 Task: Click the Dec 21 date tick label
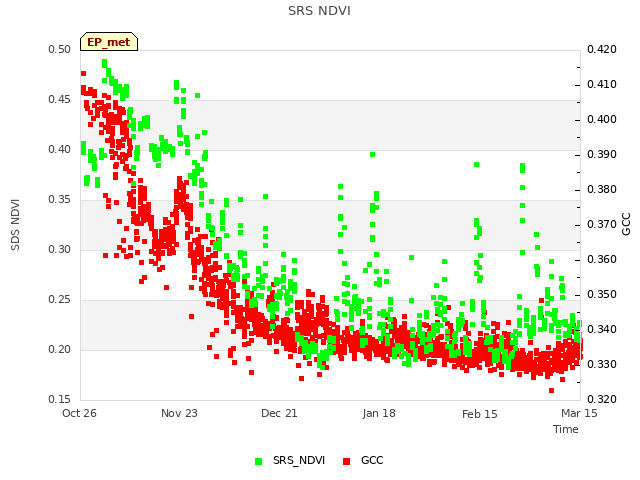tap(279, 413)
